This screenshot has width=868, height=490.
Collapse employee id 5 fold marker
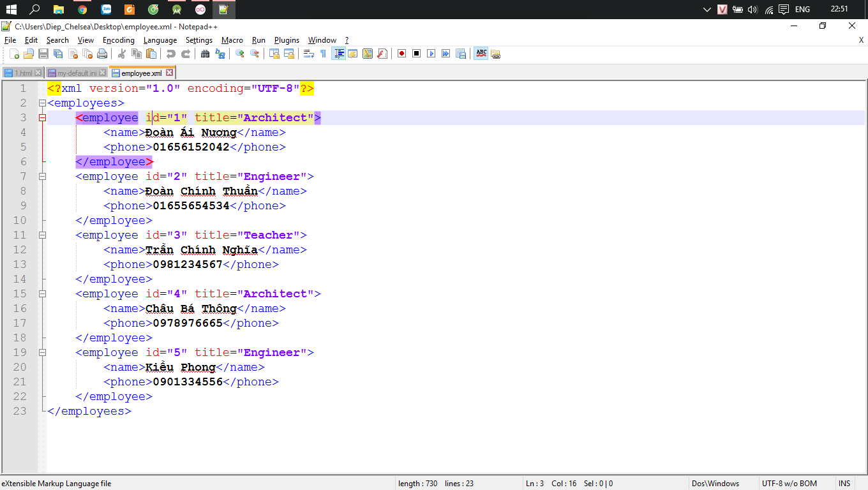click(42, 353)
